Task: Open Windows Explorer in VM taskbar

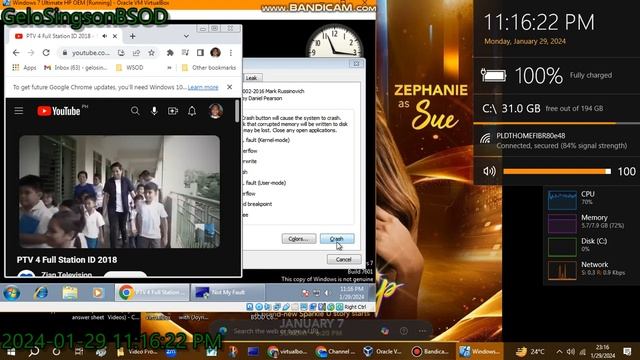Action: [x=70, y=293]
